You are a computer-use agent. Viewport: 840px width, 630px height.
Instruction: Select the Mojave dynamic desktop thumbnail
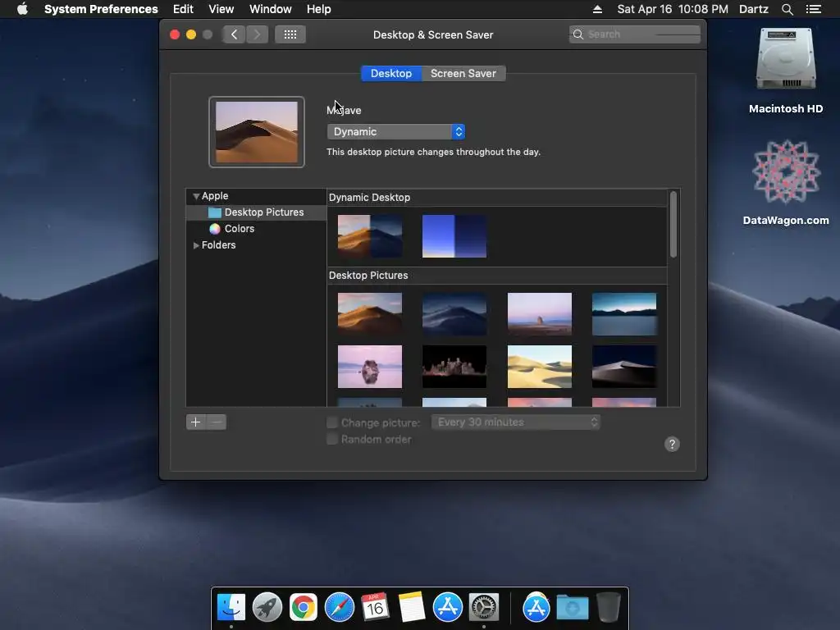point(370,236)
